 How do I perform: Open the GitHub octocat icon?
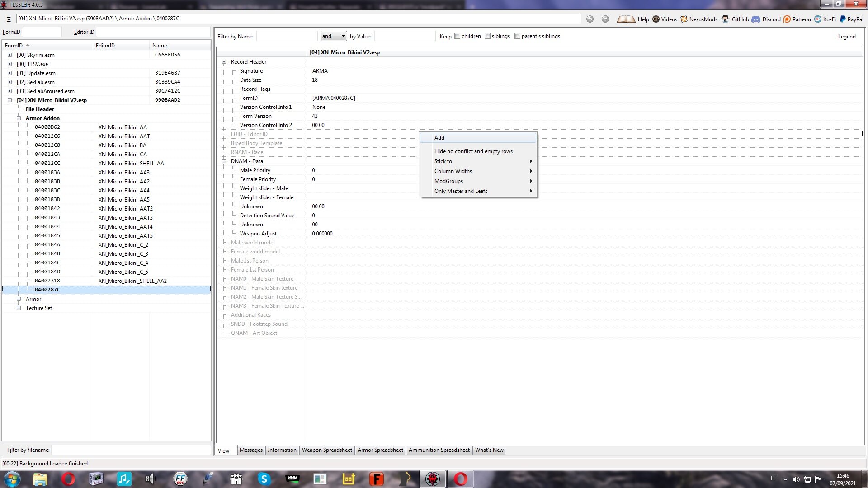(726, 19)
